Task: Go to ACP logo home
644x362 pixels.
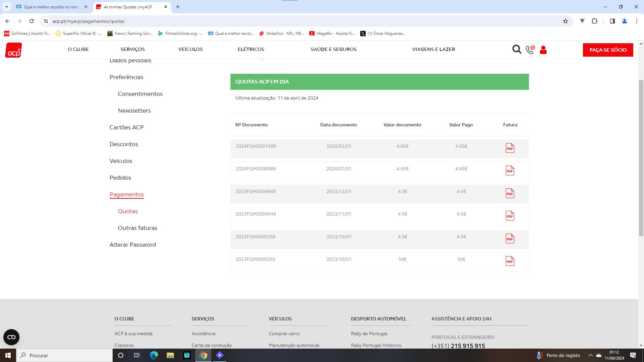Action: pos(13,50)
